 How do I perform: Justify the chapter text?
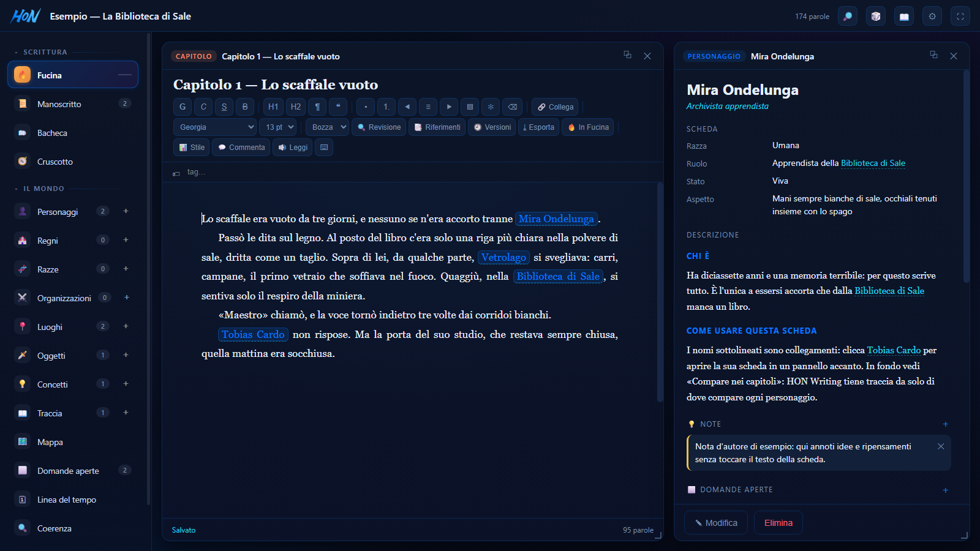(x=470, y=107)
